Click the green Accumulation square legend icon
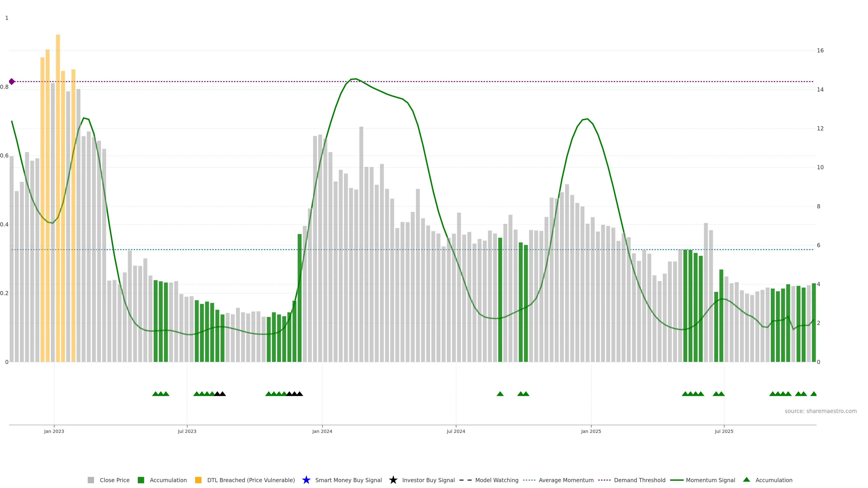Screen dimensions: 868x488 (x=141, y=480)
